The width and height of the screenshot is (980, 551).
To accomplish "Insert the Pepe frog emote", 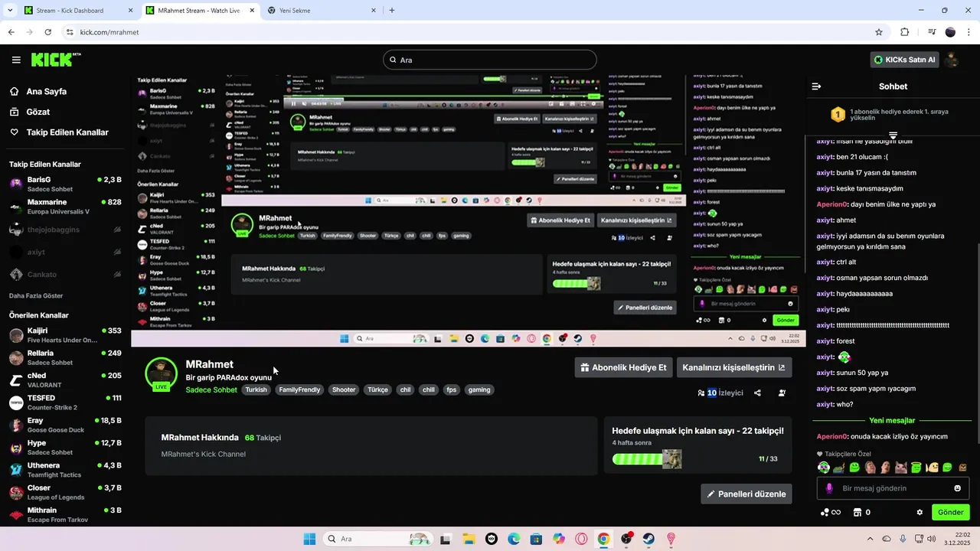I will pos(839,467).
